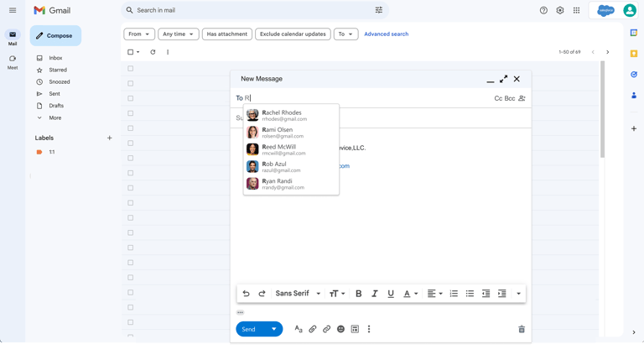Open the Tasks side panel icon

(634, 75)
